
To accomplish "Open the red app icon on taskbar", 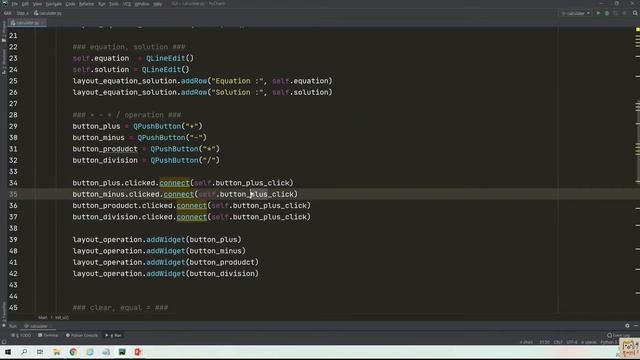I will pyautogui.click(x=138, y=352).
